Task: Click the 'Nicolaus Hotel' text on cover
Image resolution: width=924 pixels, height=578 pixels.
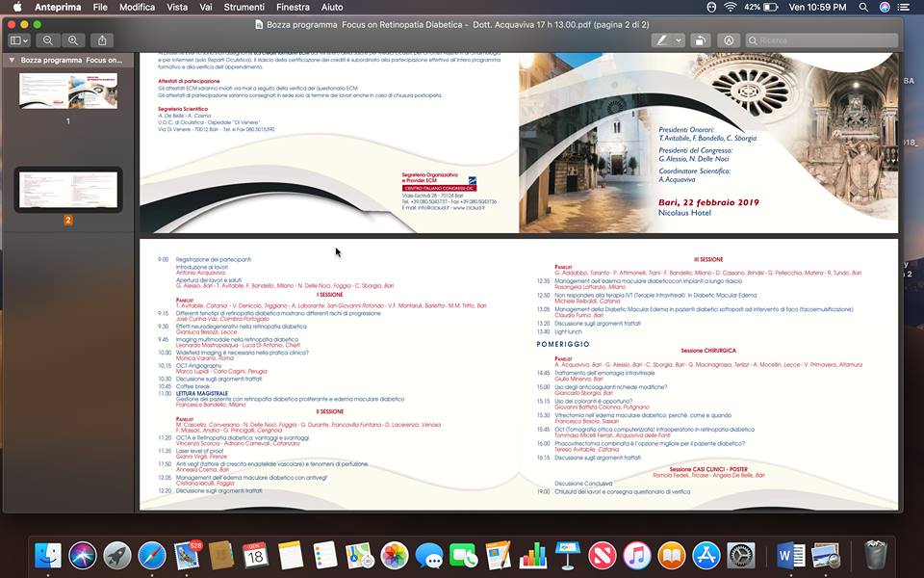Action: (x=684, y=213)
